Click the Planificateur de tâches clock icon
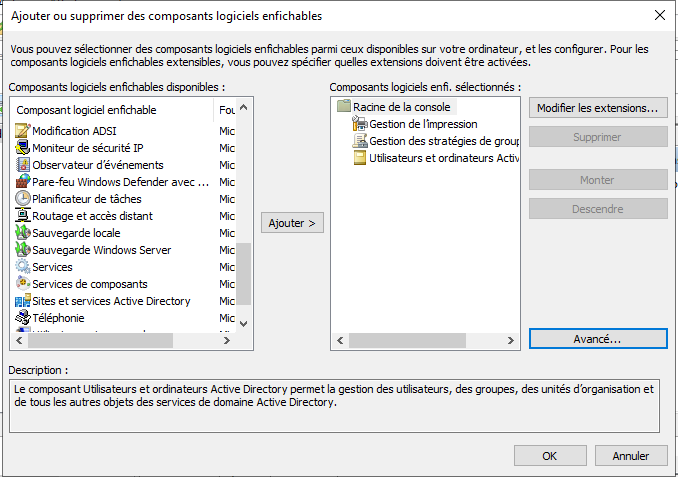 23,199
